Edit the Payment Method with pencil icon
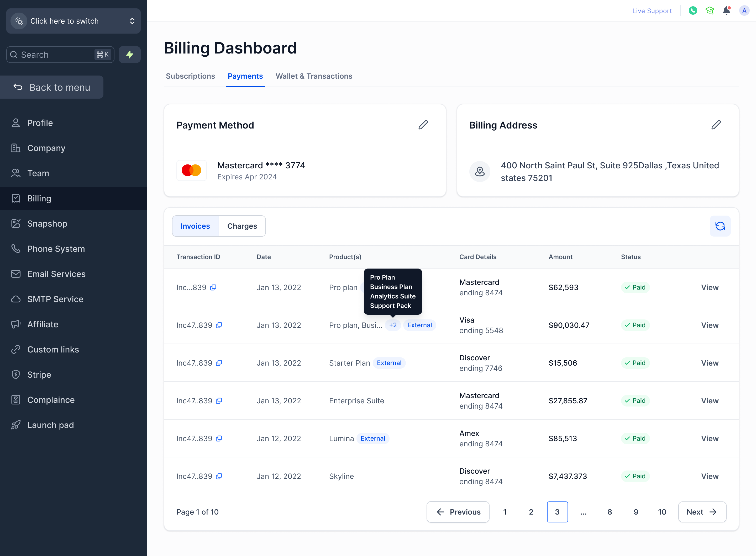Viewport: 756px width, 556px height. (x=423, y=125)
